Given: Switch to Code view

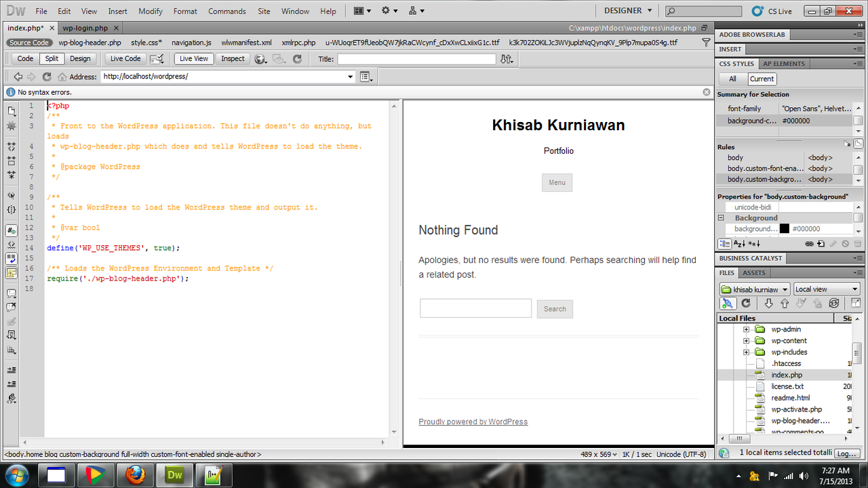Looking at the screenshot, I should coord(25,59).
